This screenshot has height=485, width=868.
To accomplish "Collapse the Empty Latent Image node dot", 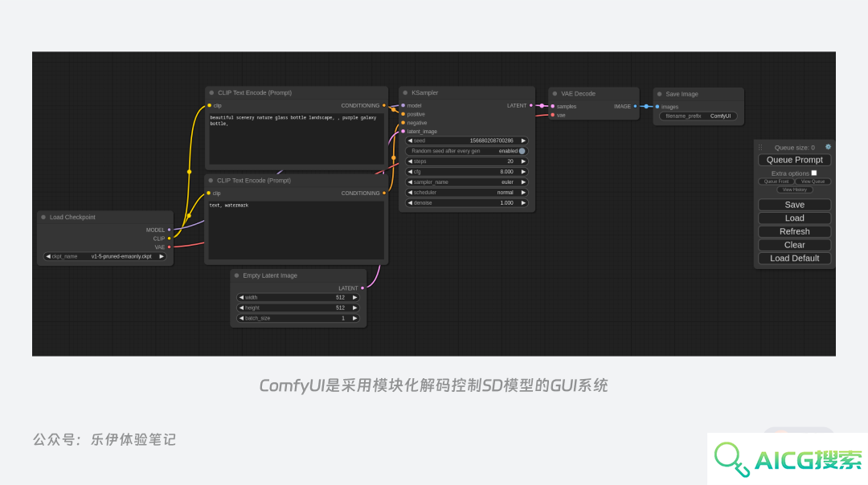I will click(236, 275).
